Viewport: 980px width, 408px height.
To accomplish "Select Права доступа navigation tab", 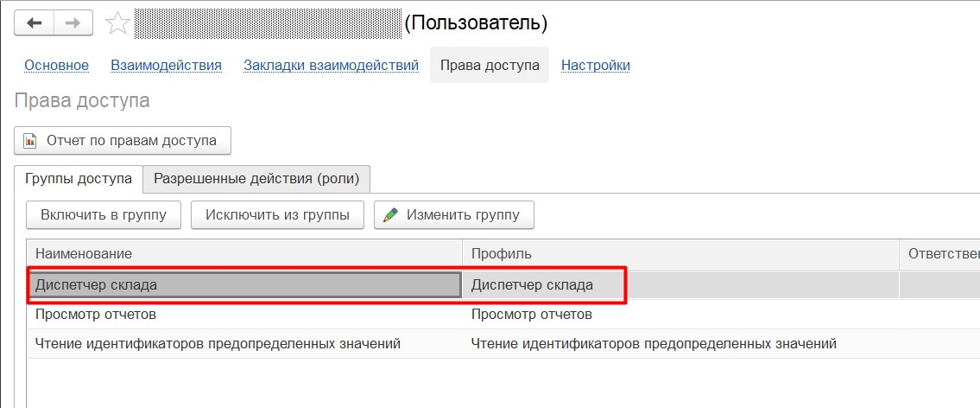I will pos(490,65).
